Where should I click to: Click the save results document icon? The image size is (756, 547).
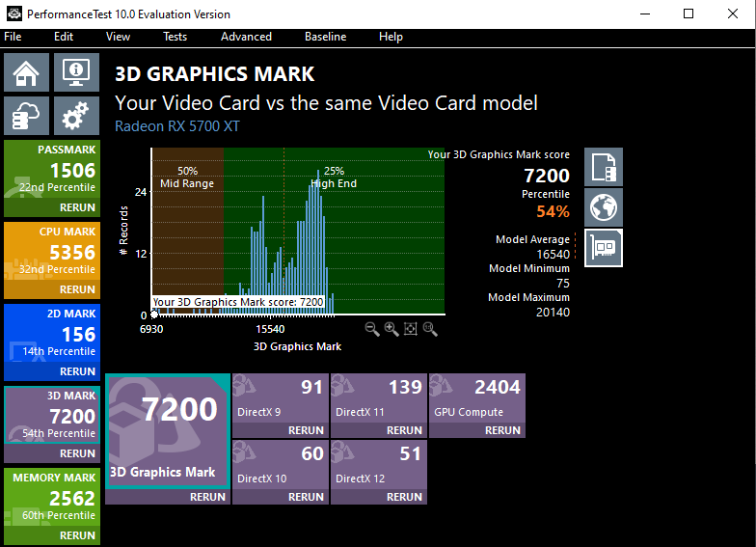(x=604, y=167)
